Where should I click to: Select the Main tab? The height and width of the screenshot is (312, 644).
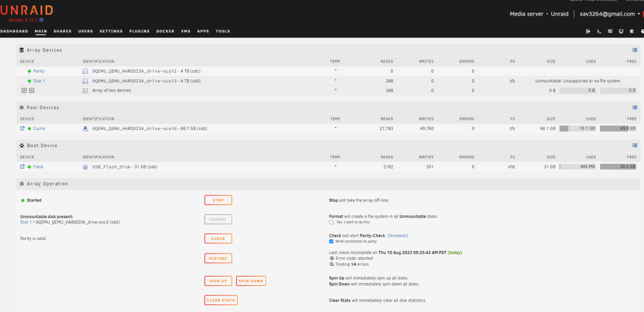[41, 31]
